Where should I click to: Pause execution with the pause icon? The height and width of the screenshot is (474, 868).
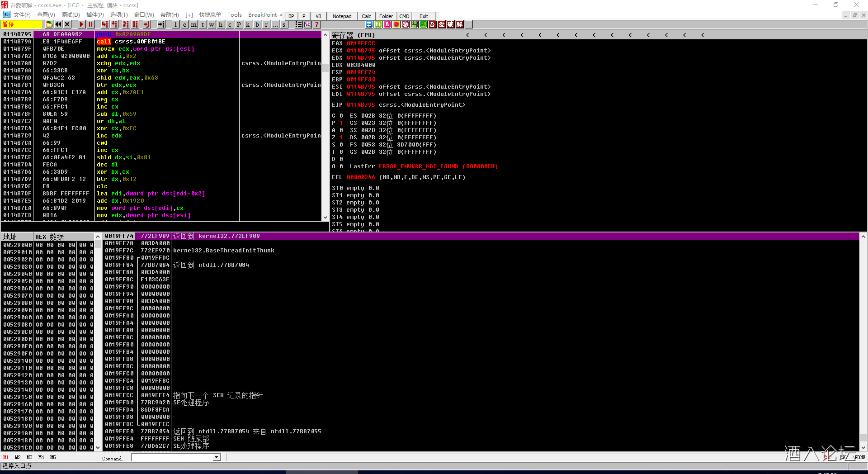click(90, 24)
